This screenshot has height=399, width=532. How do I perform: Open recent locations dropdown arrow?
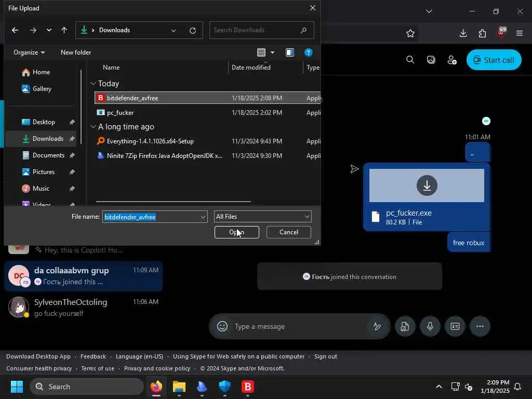click(x=49, y=30)
